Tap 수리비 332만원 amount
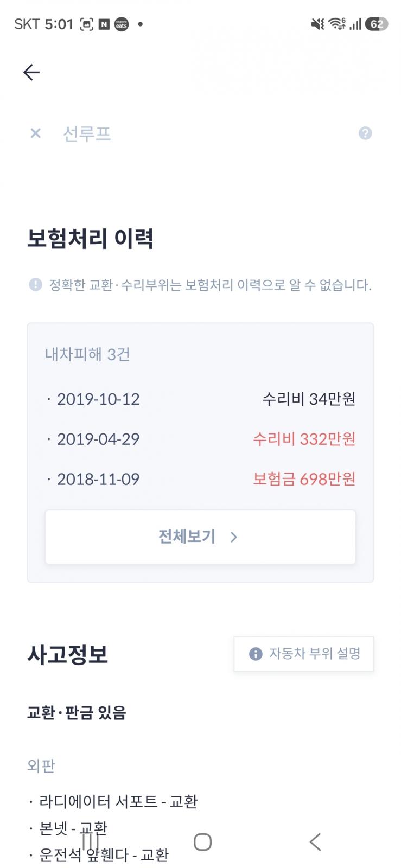The width and height of the screenshot is (401, 868). 304,439
